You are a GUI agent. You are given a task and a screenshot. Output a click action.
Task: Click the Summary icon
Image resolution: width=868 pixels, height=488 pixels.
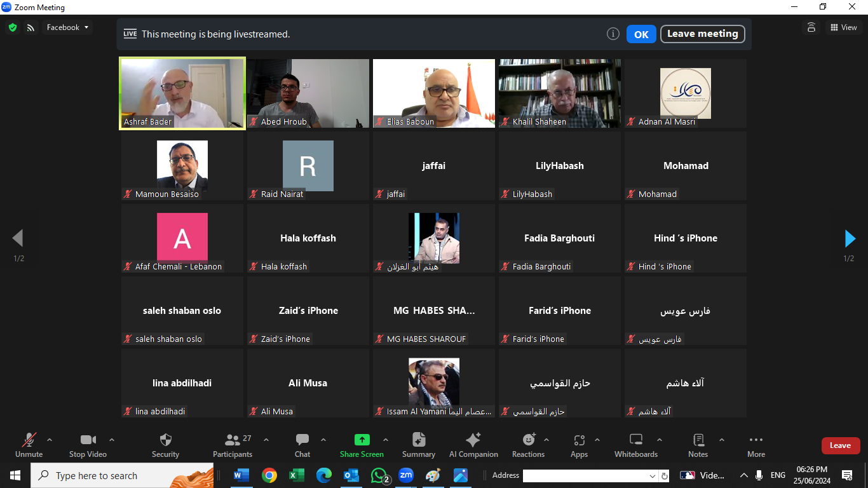click(x=419, y=440)
